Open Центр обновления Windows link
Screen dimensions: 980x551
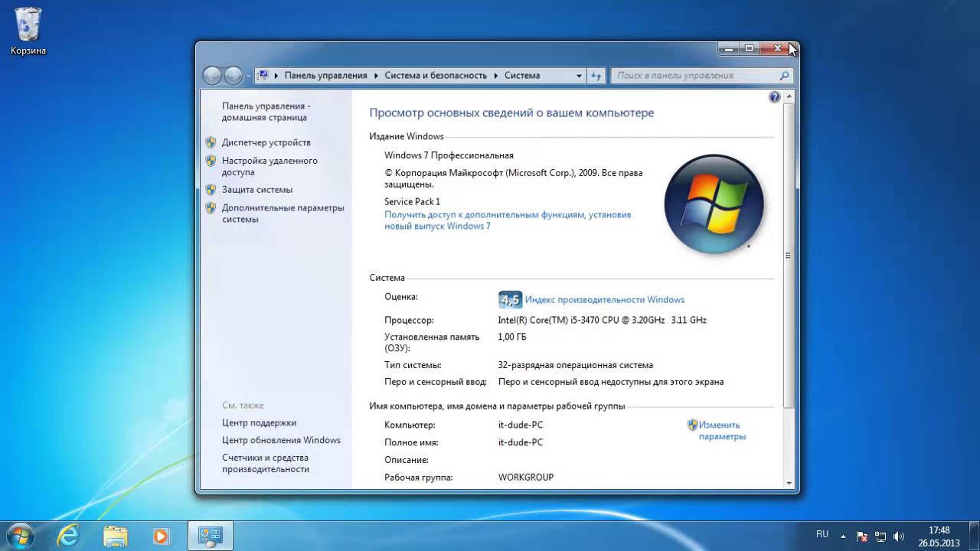point(281,440)
